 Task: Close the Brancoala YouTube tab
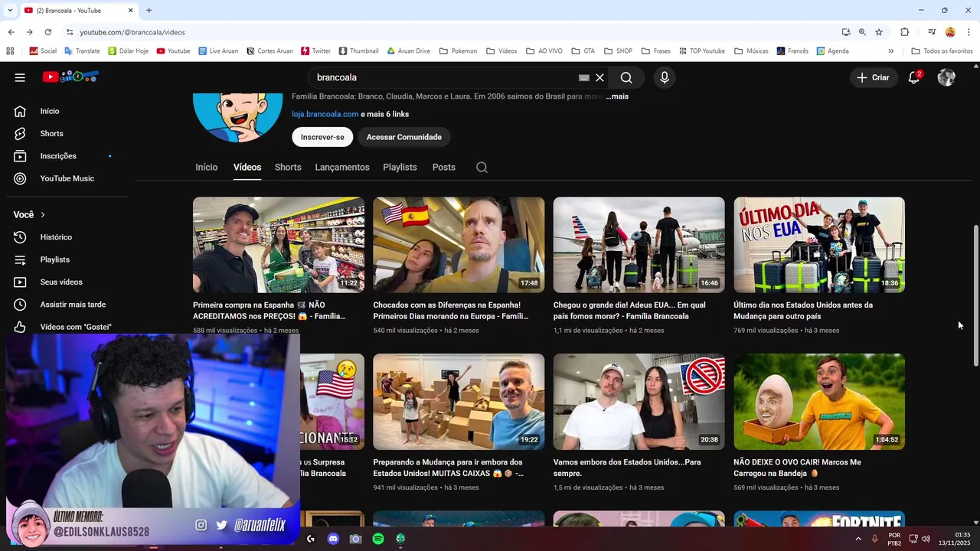click(130, 10)
